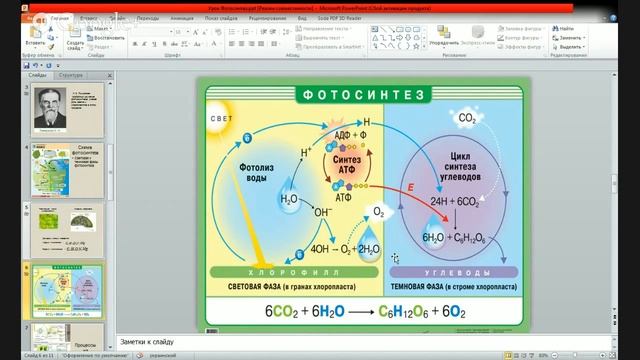Select the Format Painter brush icon
Image resolution: width=640 pixels, height=360 pixels.
point(51,47)
